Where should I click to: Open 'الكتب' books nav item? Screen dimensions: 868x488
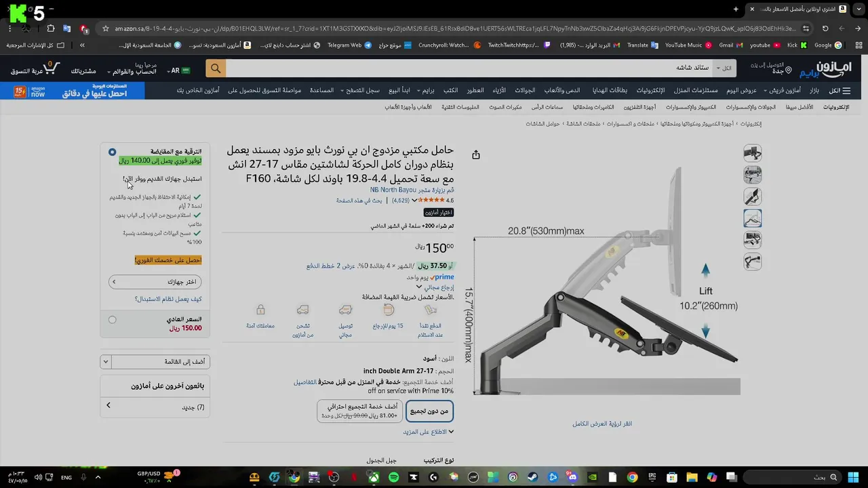coord(450,90)
